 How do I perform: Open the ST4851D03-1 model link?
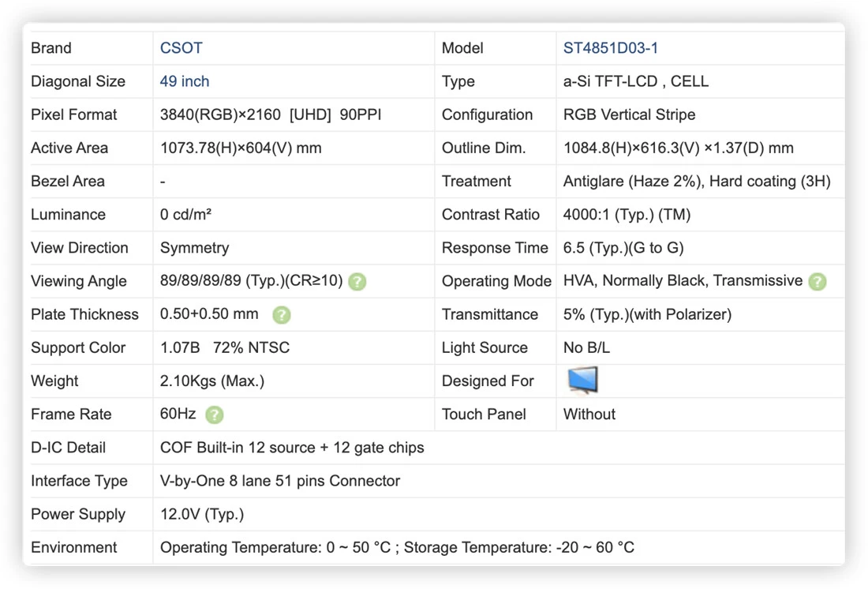[x=611, y=48]
